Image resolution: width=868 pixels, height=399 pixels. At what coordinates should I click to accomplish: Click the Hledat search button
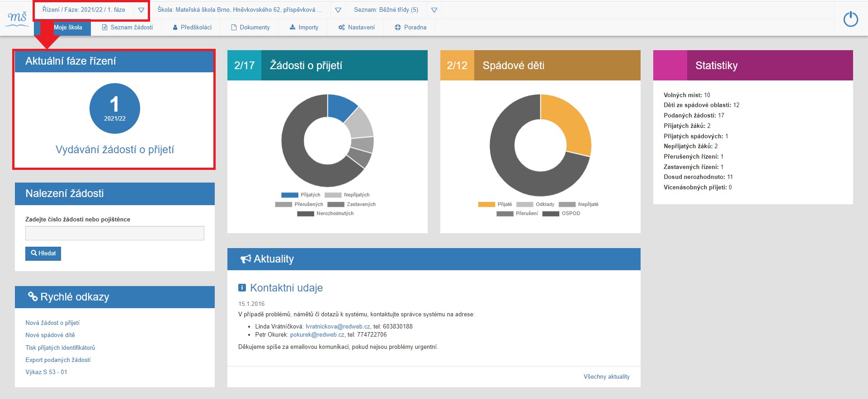43,253
